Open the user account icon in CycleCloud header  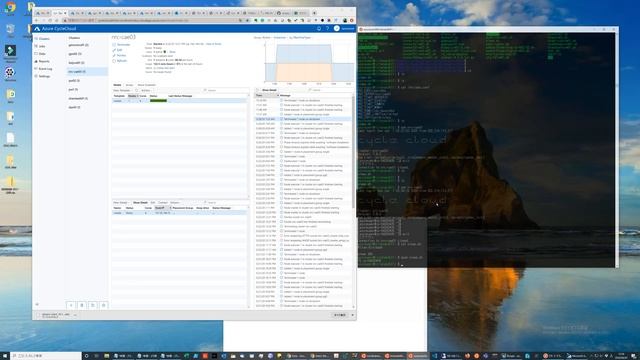337,29
